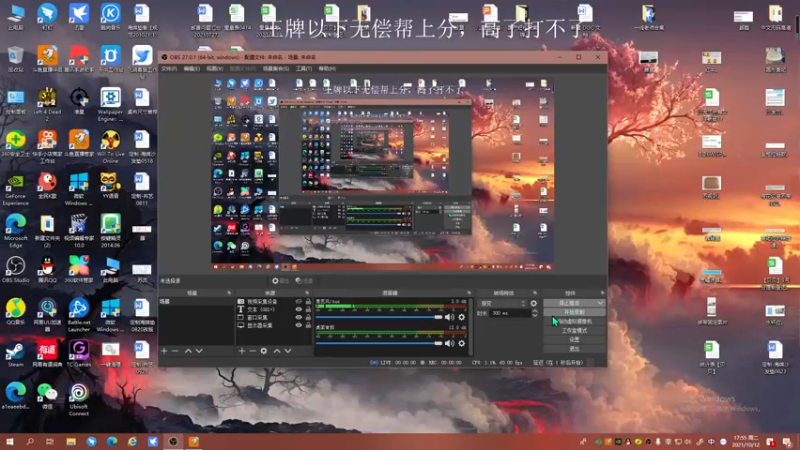
Task: Pop out the Scene Transitions dock panel
Action: coord(535,293)
